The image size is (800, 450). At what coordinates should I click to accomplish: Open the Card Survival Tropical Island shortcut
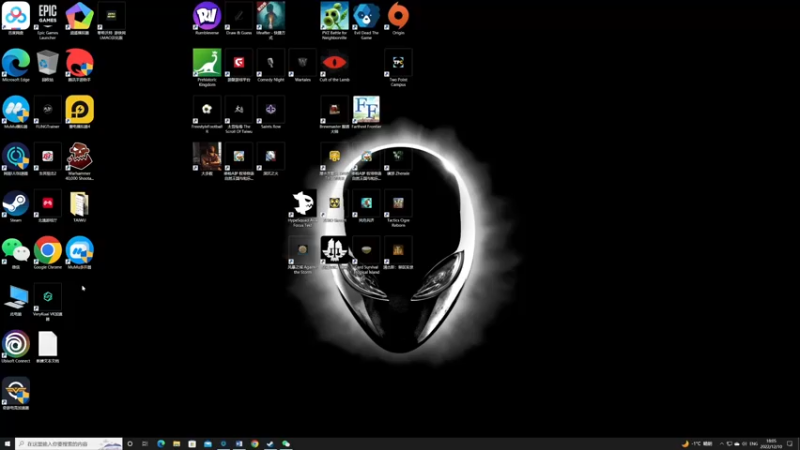tap(366, 255)
